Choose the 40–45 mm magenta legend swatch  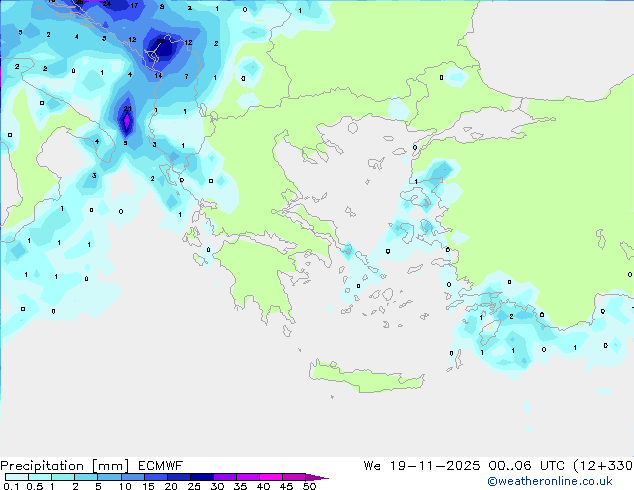271,477
